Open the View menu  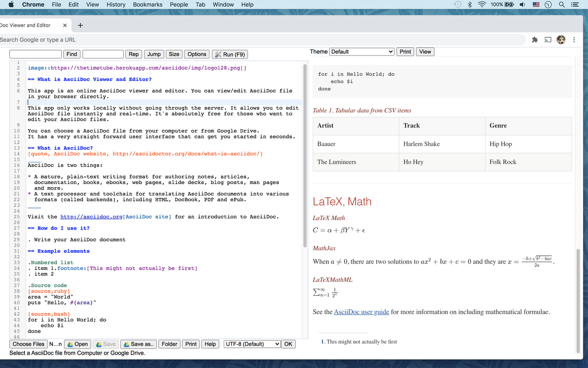[x=92, y=5]
